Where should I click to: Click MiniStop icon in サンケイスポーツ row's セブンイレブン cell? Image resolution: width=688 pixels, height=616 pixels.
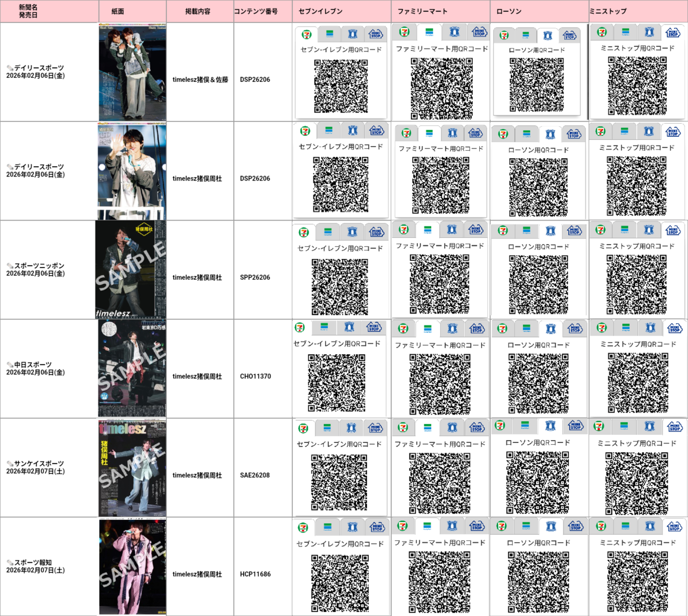(x=376, y=428)
